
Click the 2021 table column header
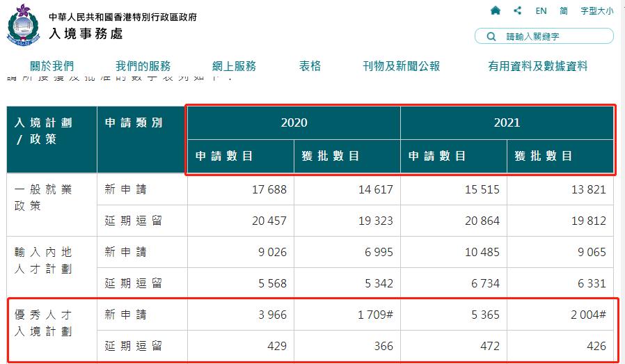pos(507,122)
